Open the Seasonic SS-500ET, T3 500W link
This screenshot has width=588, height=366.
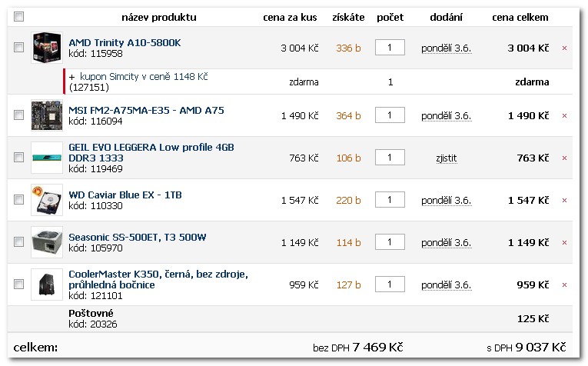click(138, 238)
